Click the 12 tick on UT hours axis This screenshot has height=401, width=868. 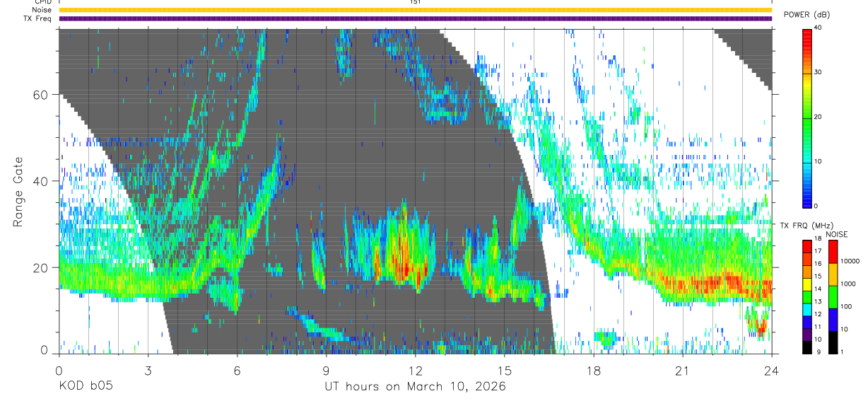tap(416, 371)
